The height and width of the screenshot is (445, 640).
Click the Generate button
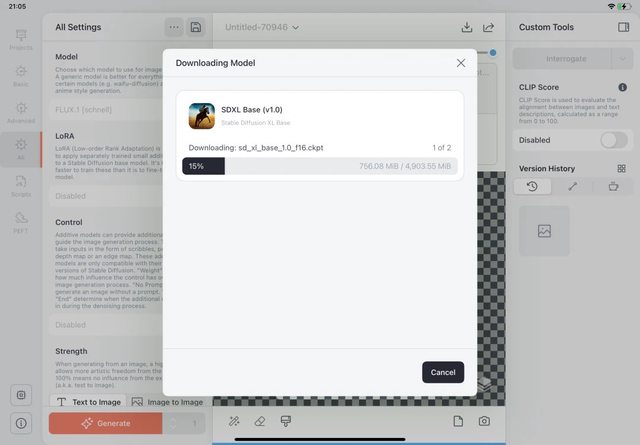point(105,423)
